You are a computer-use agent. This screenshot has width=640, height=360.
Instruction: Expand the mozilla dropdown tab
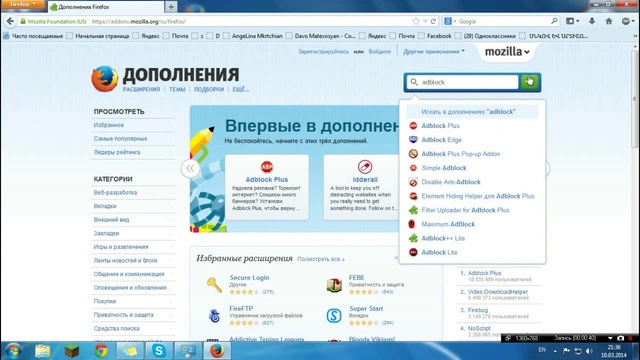tap(507, 52)
